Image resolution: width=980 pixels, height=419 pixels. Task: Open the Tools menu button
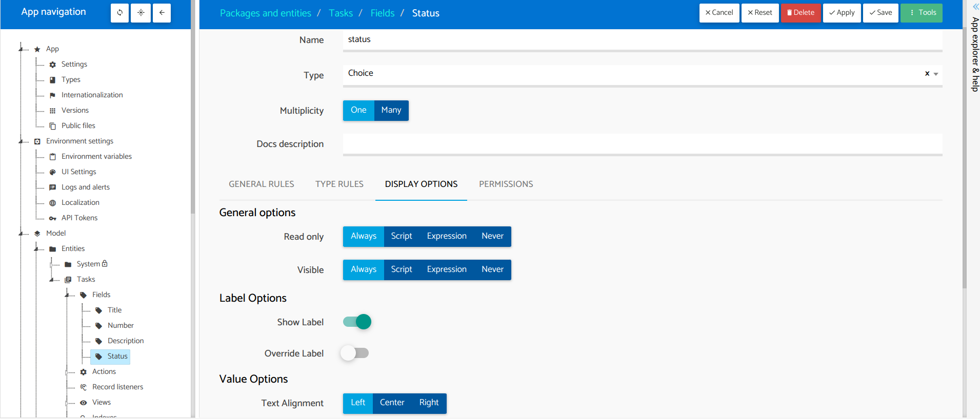tap(922, 13)
